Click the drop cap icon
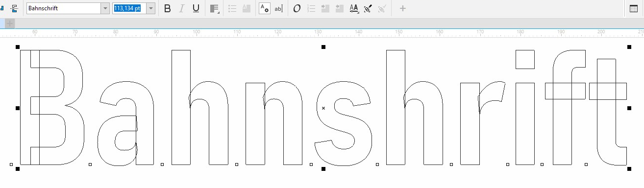 (247, 8)
